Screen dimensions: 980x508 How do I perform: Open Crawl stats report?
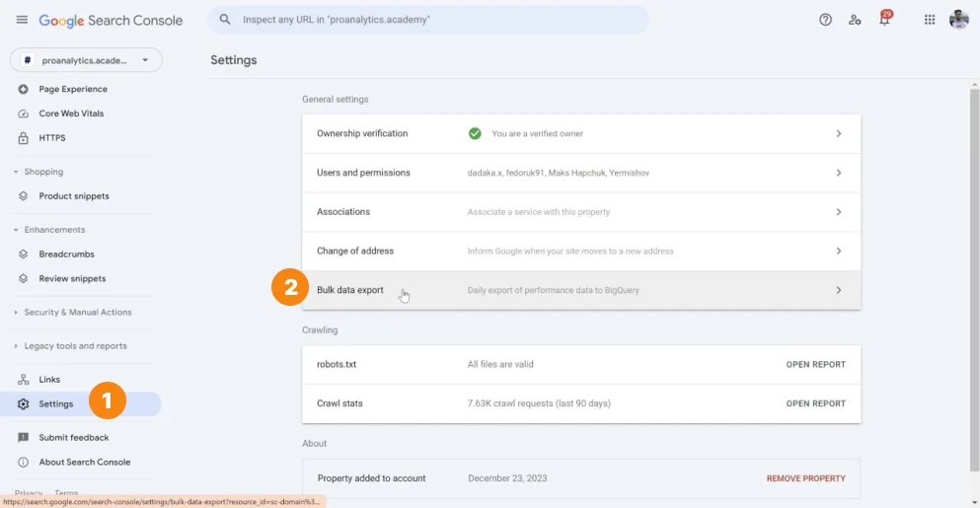point(815,403)
